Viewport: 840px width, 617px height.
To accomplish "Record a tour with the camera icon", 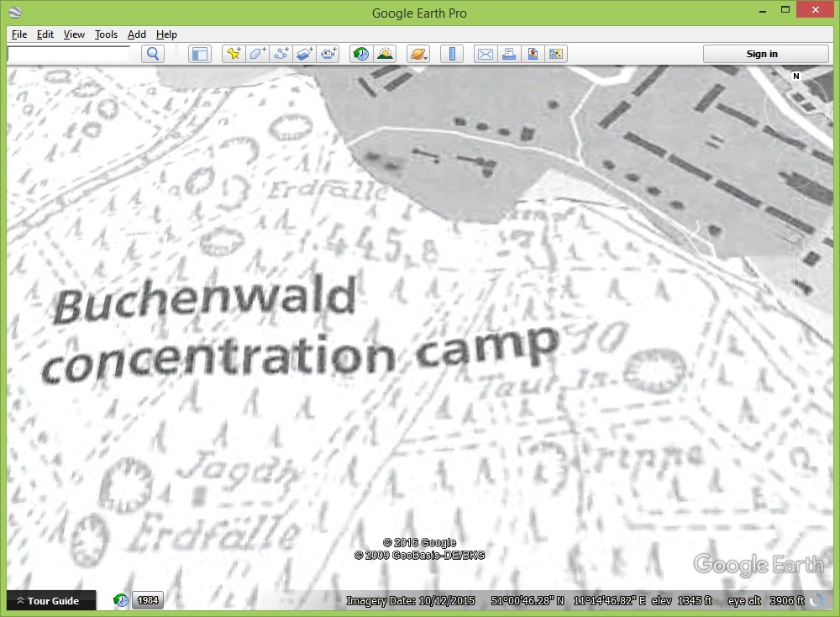I will click(328, 54).
